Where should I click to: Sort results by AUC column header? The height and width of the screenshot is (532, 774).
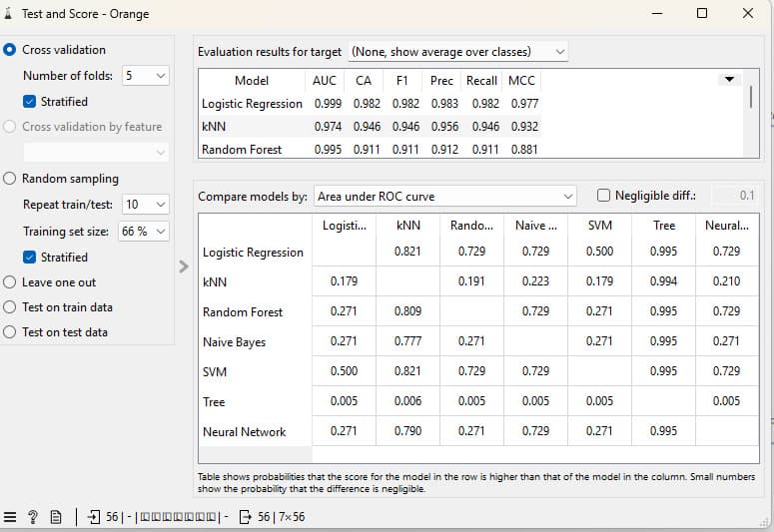tap(325, 81)
